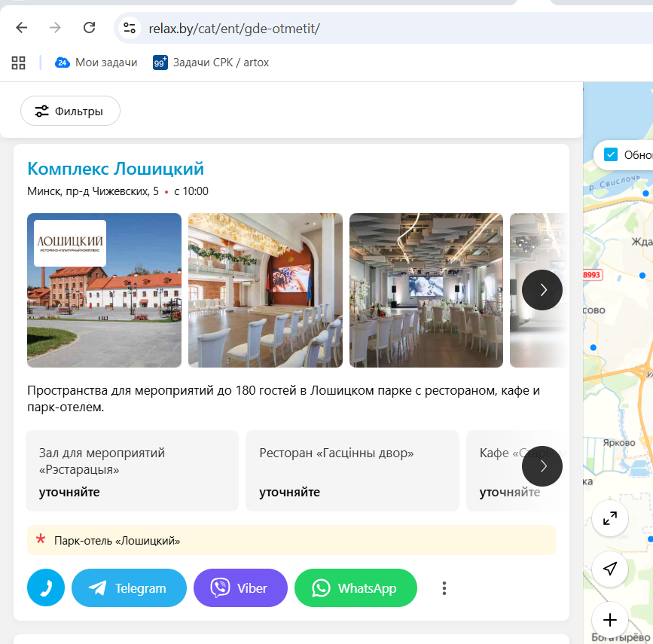Image resolution: width=653 pixels, height=644 pixels.
Task: Open the Фильтры filter button
Action: 70,111
